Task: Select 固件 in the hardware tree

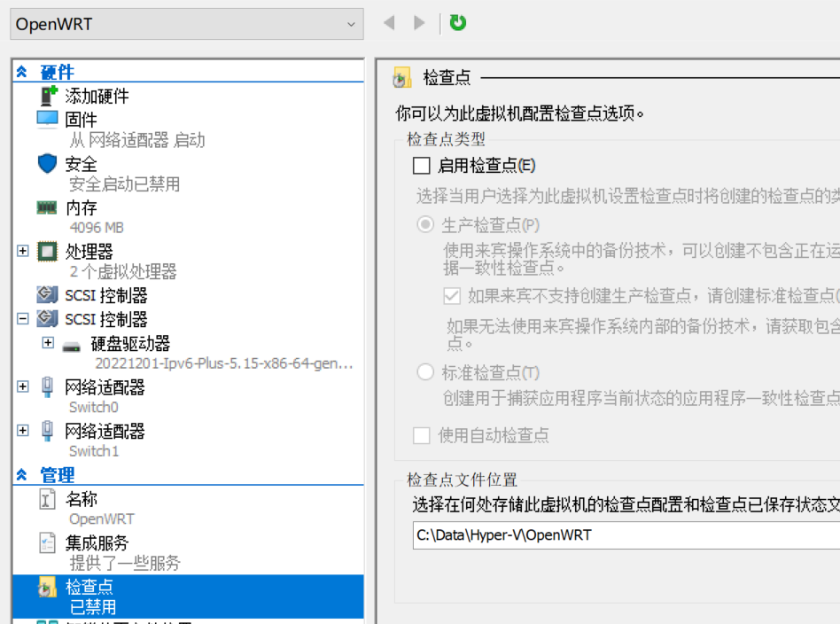Action: (x=81, y=120)
